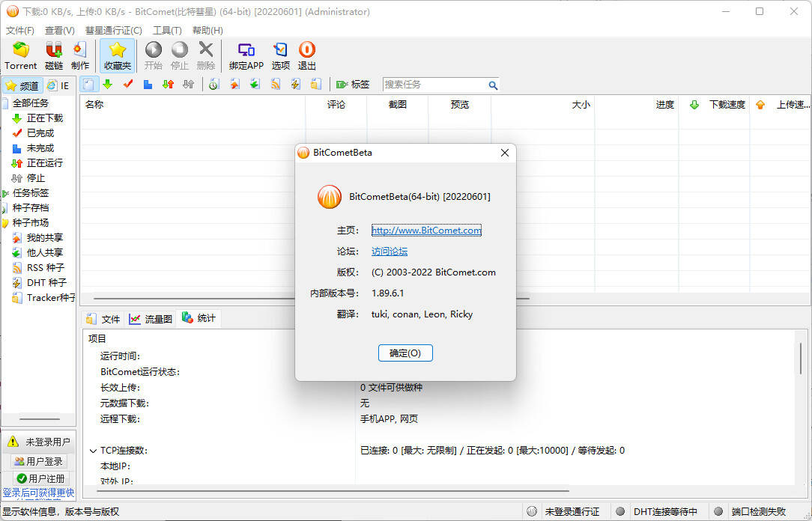Select the red checkmark completed filter icon
The width and height of the screenshot is (812, 521).
pyautogui.click(x=128, y=85)
